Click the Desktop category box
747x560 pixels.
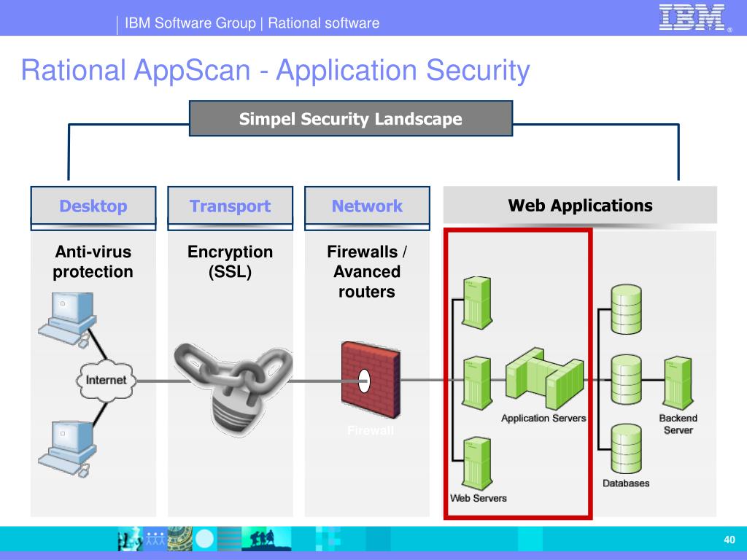[x=93, y=206]
